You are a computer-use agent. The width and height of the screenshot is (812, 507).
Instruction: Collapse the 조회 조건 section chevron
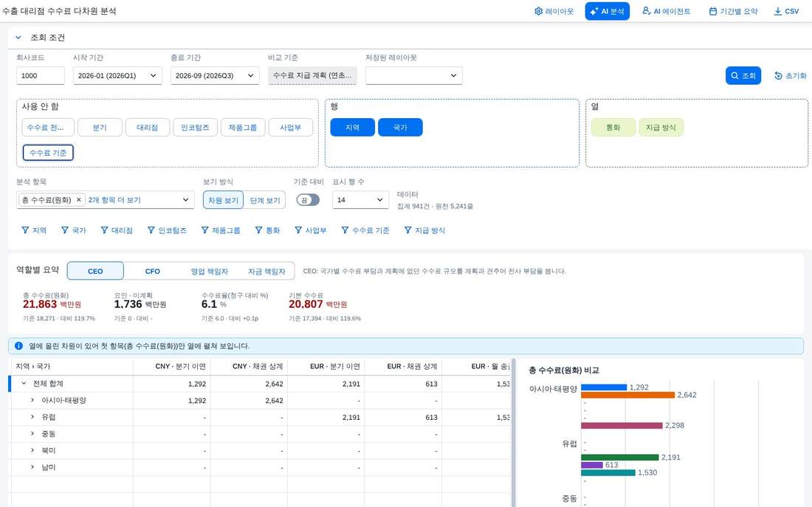pyautogui.click(x=18, y=38)
